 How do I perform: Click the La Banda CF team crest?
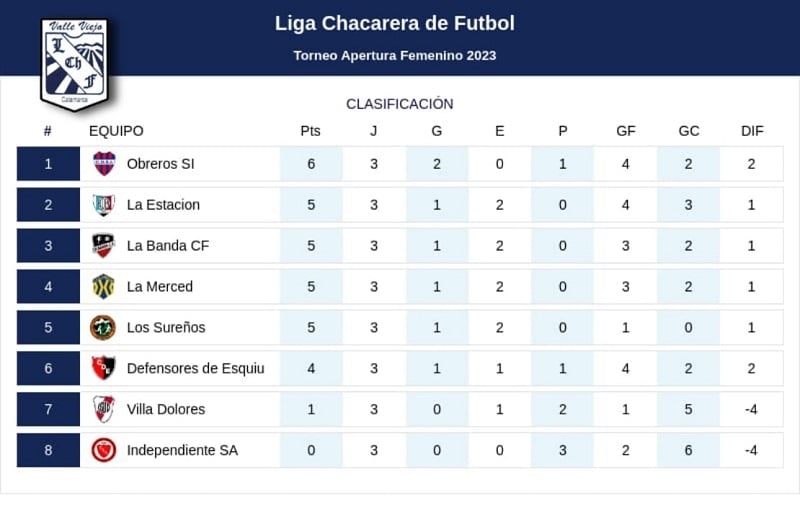pos(103,246)
